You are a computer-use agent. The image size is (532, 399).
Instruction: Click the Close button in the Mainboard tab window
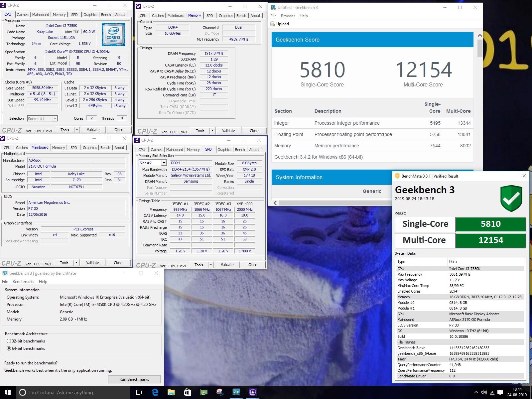pyautogui.click(x=118, y=263)
